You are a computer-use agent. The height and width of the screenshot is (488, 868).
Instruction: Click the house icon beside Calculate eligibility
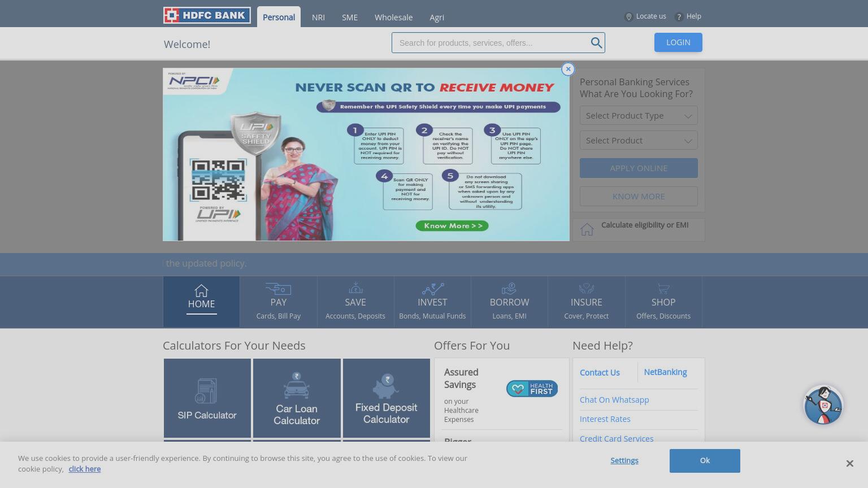(x=587, y=229)
